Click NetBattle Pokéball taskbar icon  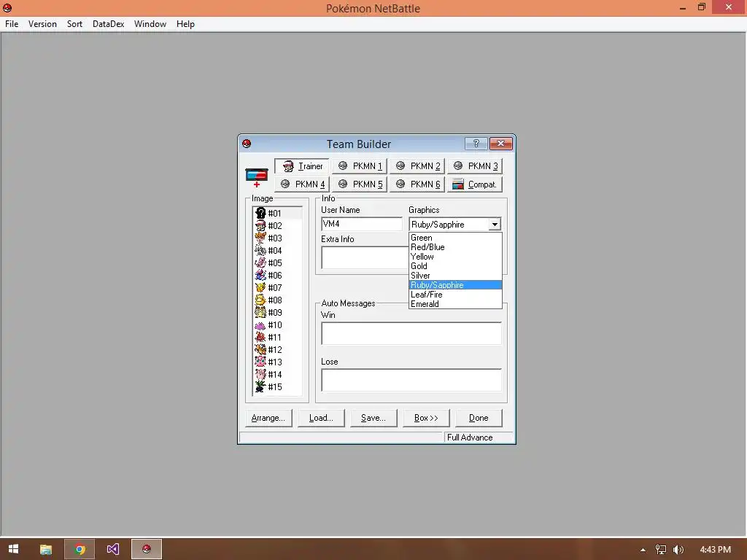[146, 549]
